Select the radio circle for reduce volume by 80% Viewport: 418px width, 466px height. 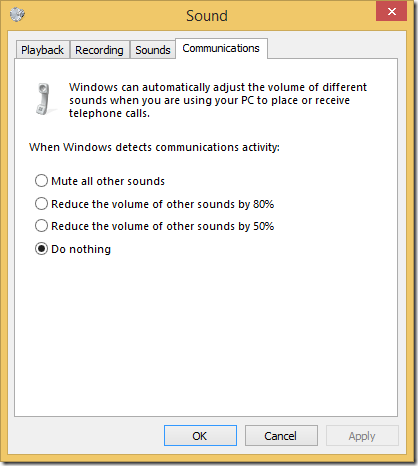click(41, 204)
